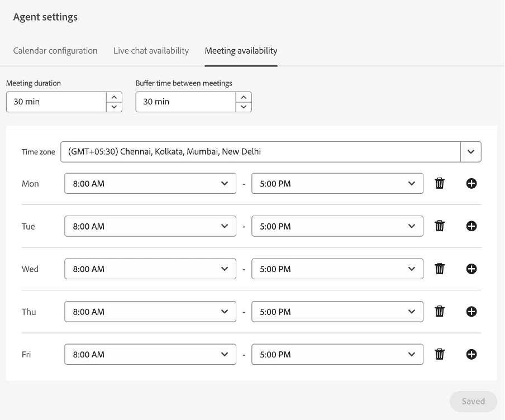Screen dimensions: 505x420
Task: Delete Friday's availability time slot
Action: click(x=440, y=354)
